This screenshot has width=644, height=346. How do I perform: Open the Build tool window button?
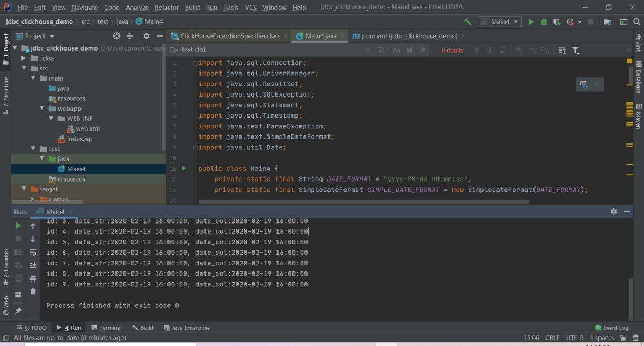click(143, 328)
